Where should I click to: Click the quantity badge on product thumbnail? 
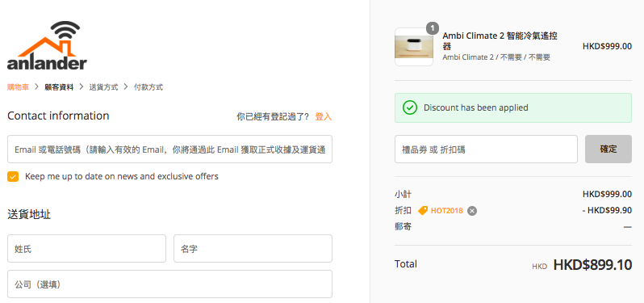(433, 28)
